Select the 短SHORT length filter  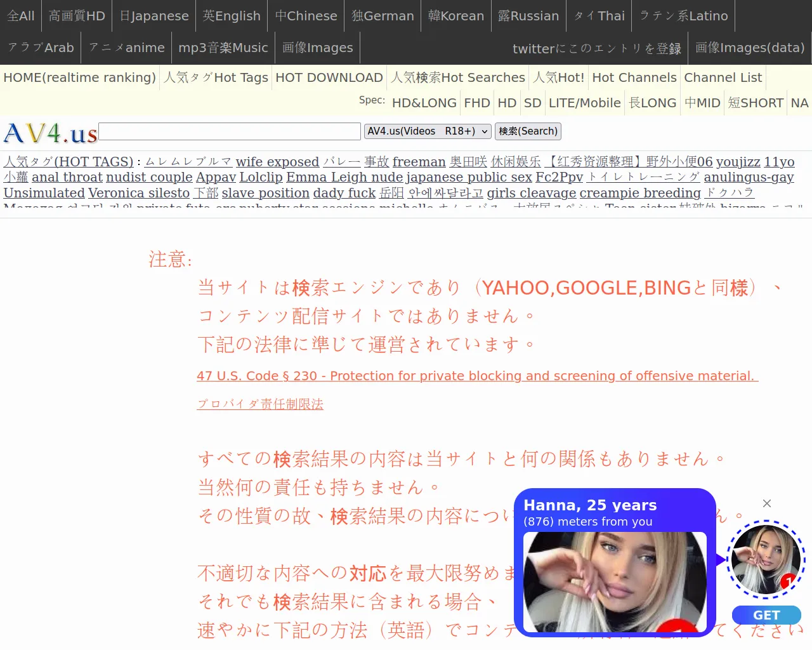755,103
